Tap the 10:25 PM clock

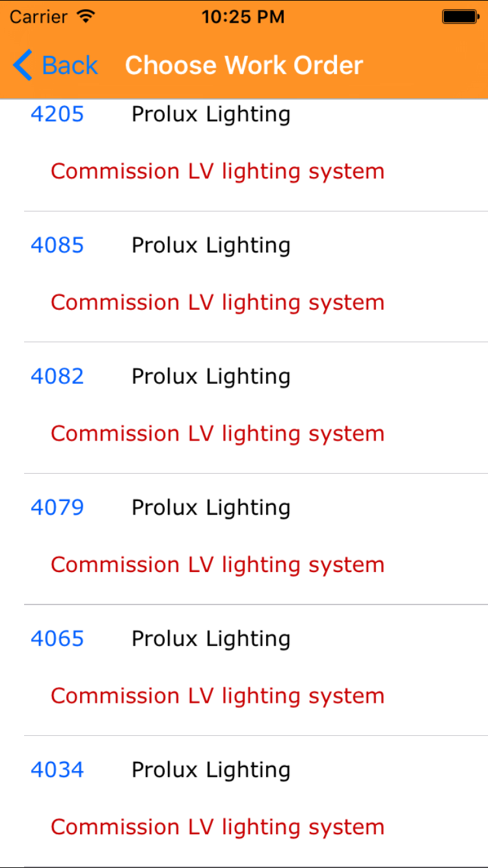click(x=243, y=17)
